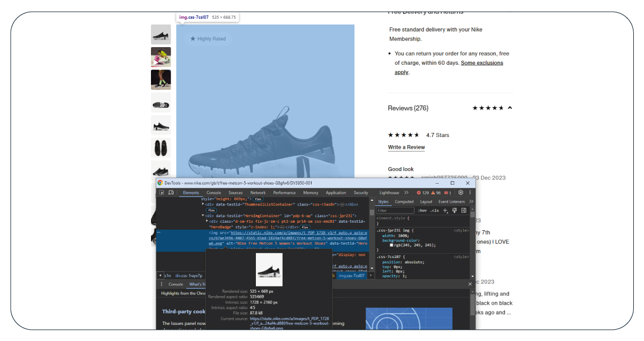Image resolution: width=644 pixels, height=341 pixels.
Task: Select the thumbnail of legs wearing the shoes
Action: click(161, 80)
